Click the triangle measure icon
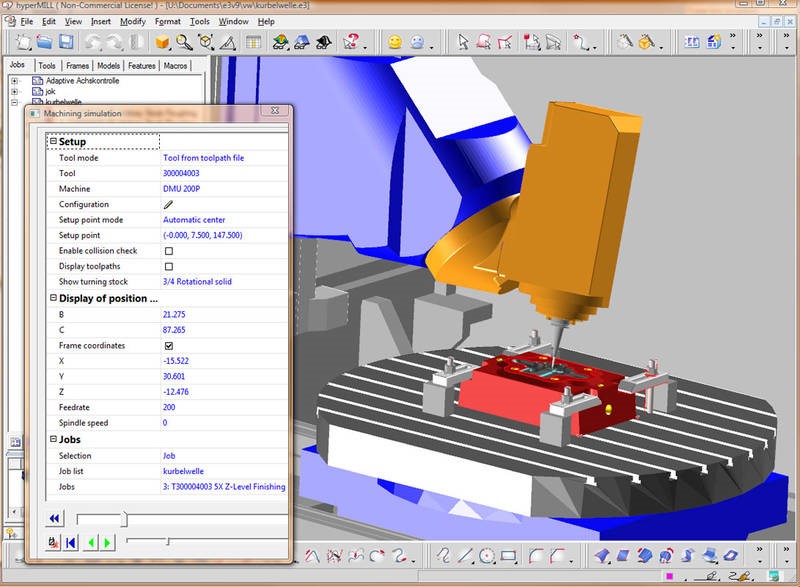This screenshot has height=587, width=800. pos(228,43)
